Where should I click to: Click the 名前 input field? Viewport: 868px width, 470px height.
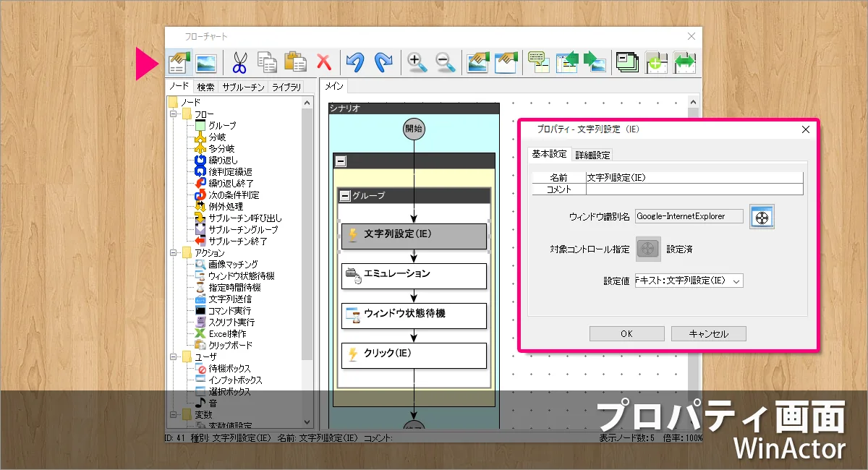click(x=694, y=177)
